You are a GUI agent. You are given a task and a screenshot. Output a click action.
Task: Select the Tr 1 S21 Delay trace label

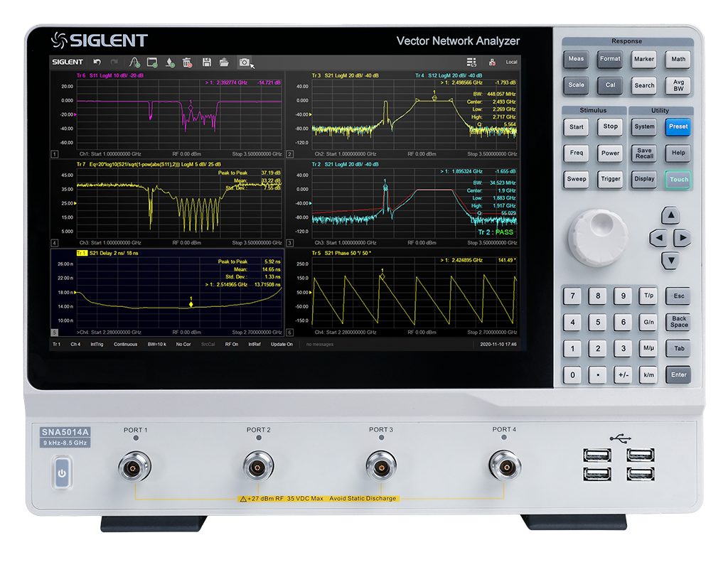tap(108, 253)
